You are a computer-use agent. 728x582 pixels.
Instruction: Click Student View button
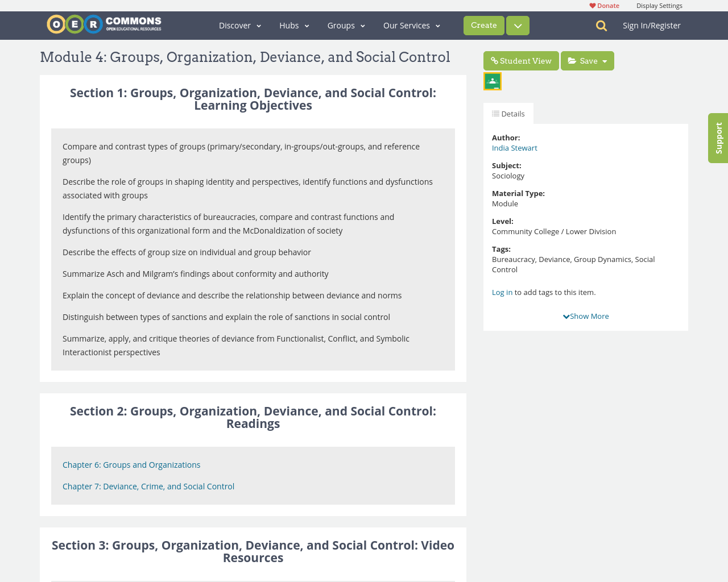click(x=521, y=60)
